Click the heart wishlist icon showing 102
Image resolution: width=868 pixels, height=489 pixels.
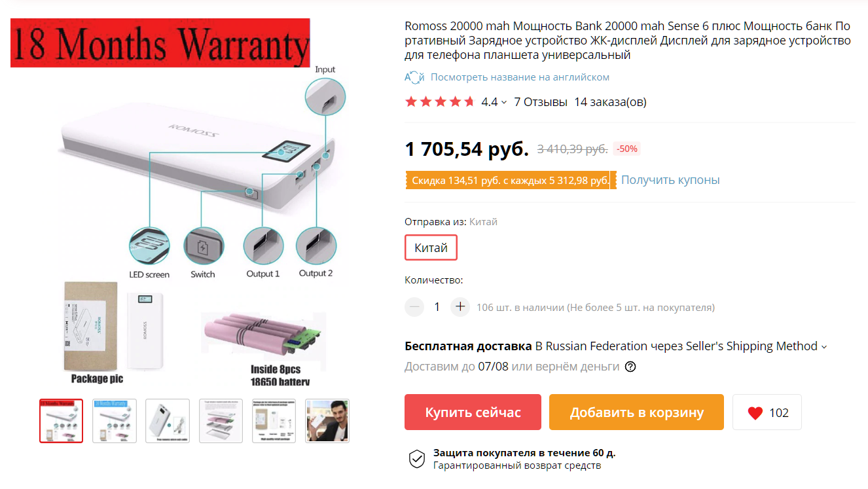point(755,412)
